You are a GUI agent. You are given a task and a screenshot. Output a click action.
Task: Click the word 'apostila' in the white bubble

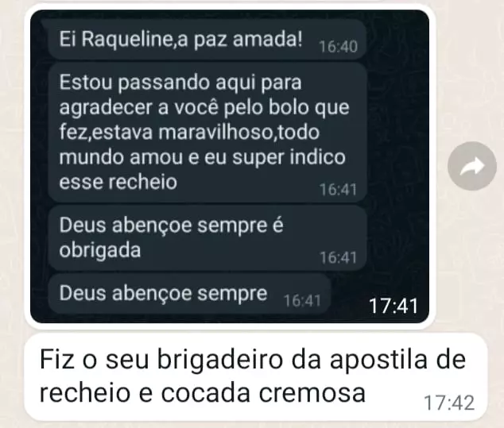click(378, 360)
